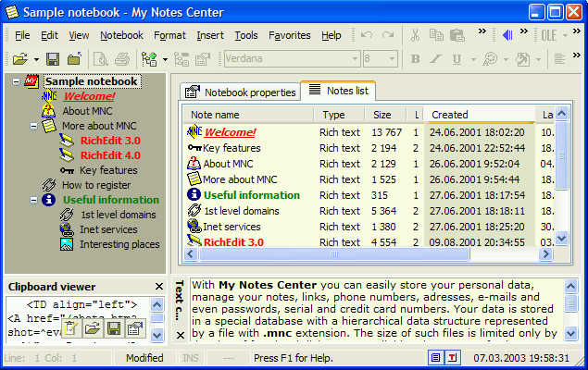Viewport: 588px width, 370px height.
Task: Click the note text scroll down arrow
Action: click(x=570, y=333)
